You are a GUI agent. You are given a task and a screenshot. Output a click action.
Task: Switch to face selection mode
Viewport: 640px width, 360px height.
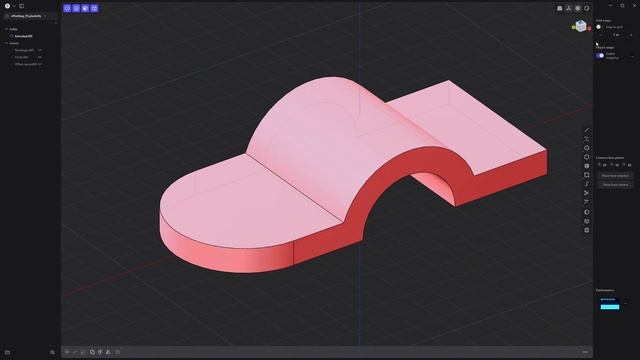click(x=85, y=8)
